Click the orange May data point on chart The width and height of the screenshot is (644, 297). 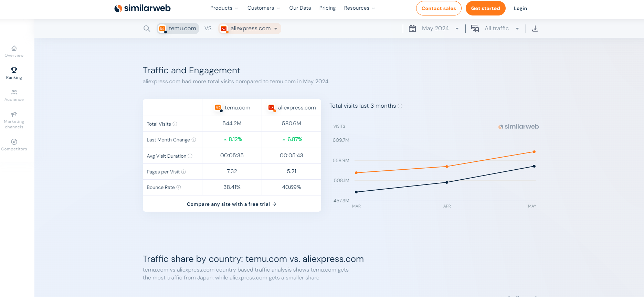pyautogui.click(x=534, y=152)
